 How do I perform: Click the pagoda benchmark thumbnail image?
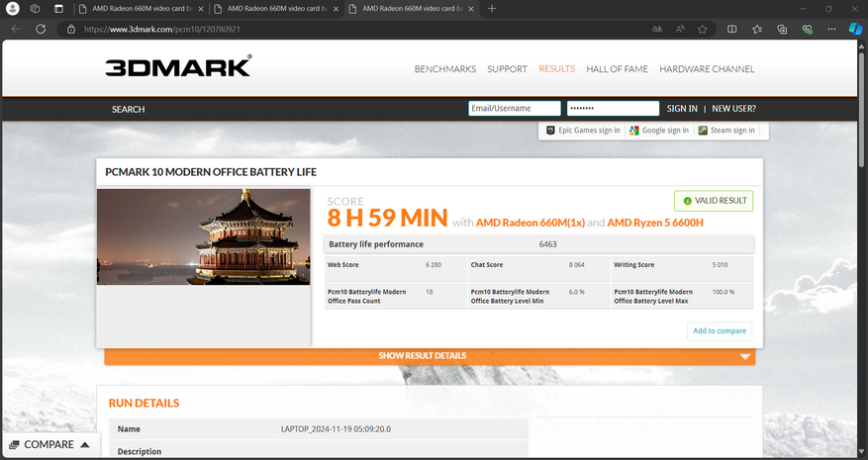point(203,236)
